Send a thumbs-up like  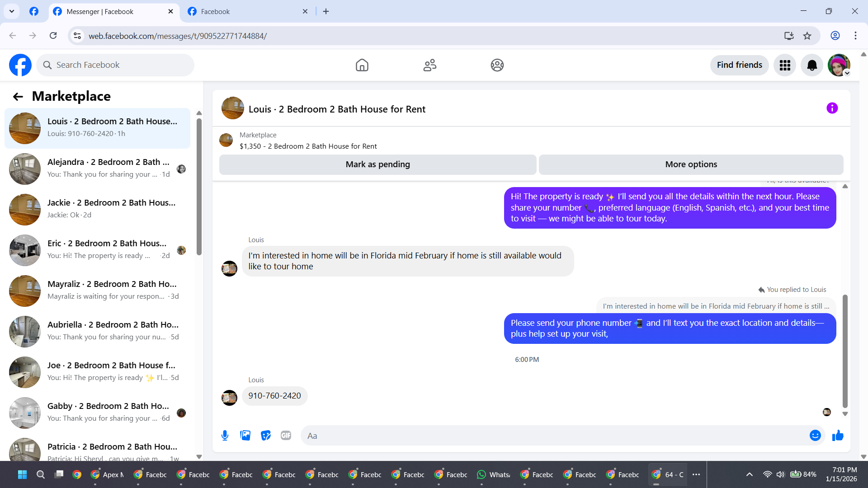[x=838, y=436]
